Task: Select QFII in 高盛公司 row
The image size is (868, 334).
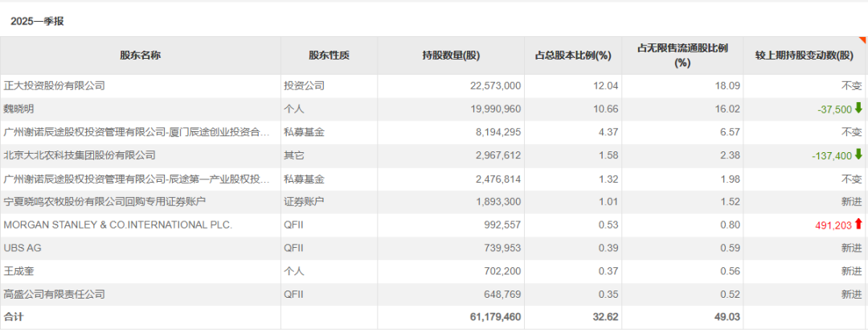Action: point(293,294)
